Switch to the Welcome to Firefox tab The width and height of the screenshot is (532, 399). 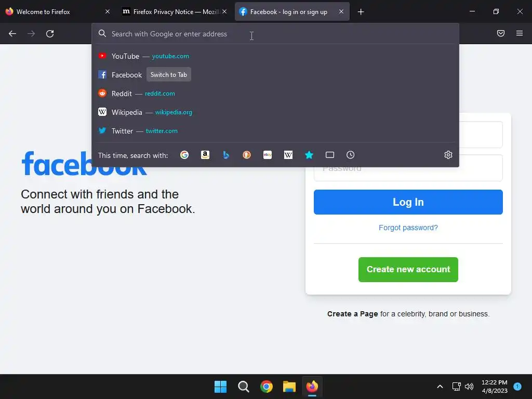click(58, 11)
